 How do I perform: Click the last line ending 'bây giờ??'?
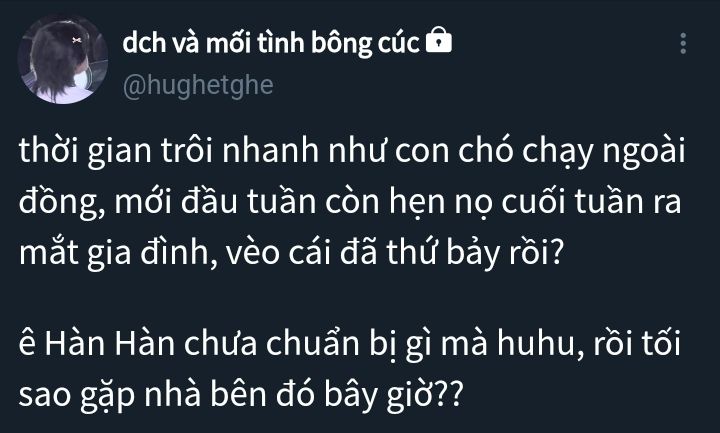(240, 395)
